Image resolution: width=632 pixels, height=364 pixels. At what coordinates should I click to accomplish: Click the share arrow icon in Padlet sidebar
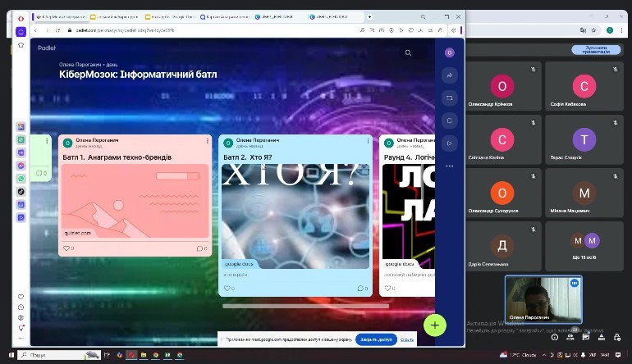[449, 75]
